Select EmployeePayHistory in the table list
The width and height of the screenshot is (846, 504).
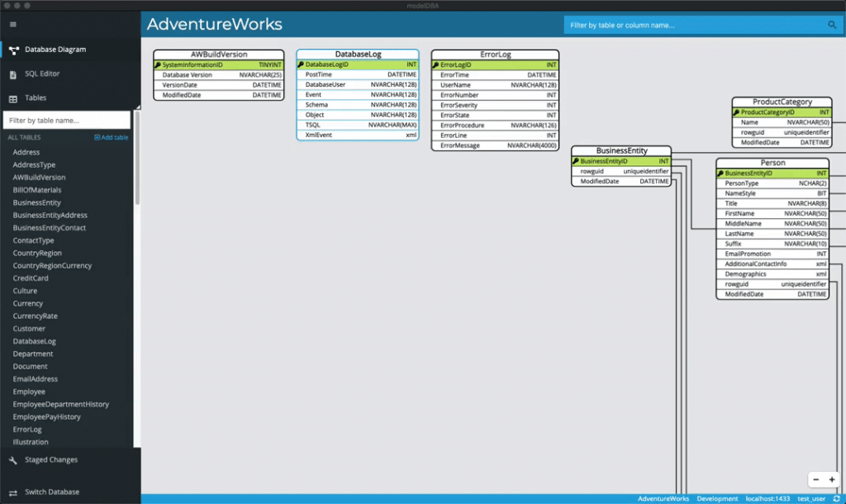click(47, 417)
